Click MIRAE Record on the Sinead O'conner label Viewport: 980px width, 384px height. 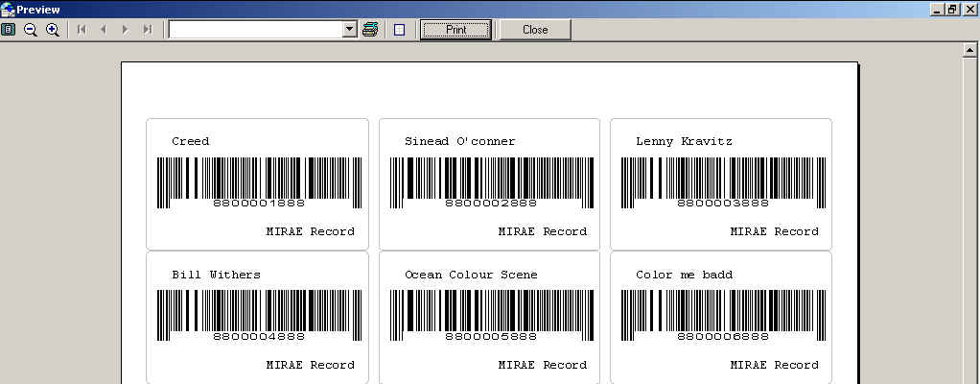coord(543,231)
